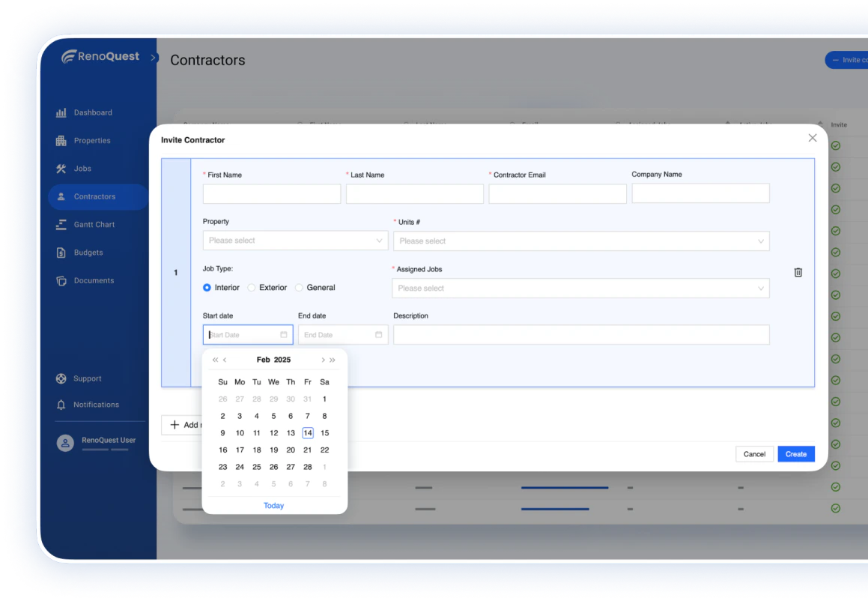868x598 pixels.
Task: Click last green check icon in table
Action: pos(836,508)
